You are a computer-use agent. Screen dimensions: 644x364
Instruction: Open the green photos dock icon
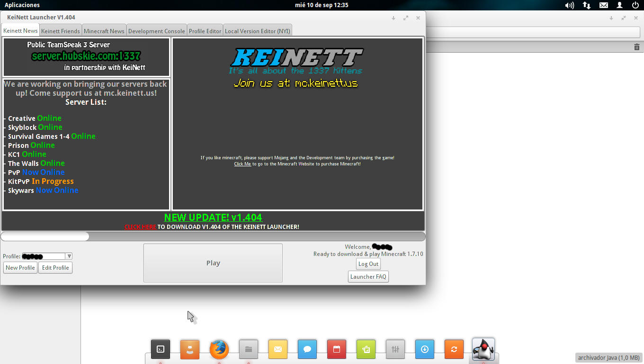click(366, 349)
